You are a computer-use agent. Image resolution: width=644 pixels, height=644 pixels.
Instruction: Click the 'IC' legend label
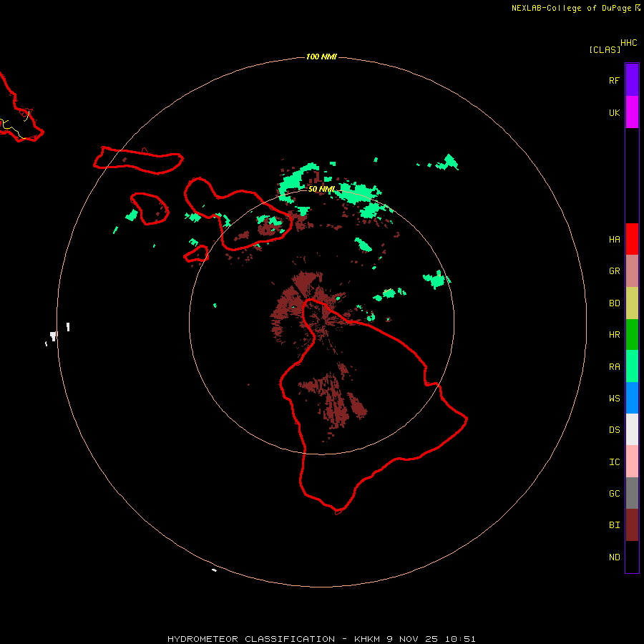(615, 462)
